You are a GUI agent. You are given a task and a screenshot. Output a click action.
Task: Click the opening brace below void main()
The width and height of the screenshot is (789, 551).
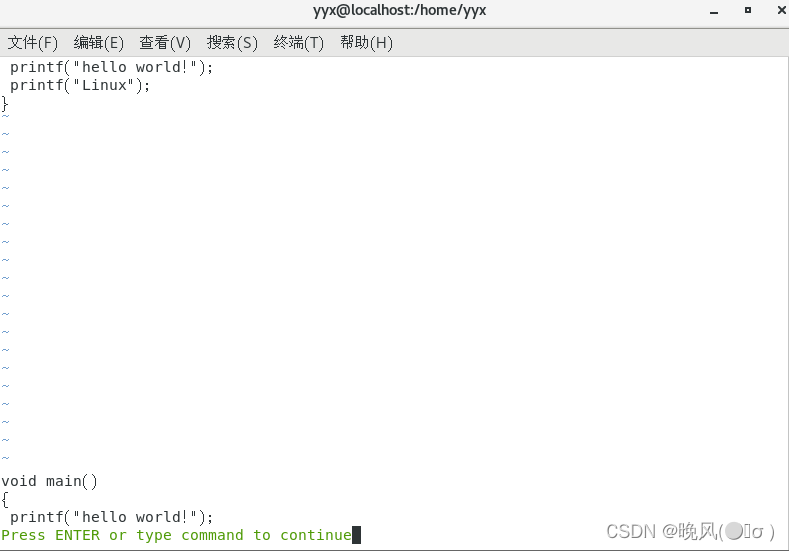point(5,499)
